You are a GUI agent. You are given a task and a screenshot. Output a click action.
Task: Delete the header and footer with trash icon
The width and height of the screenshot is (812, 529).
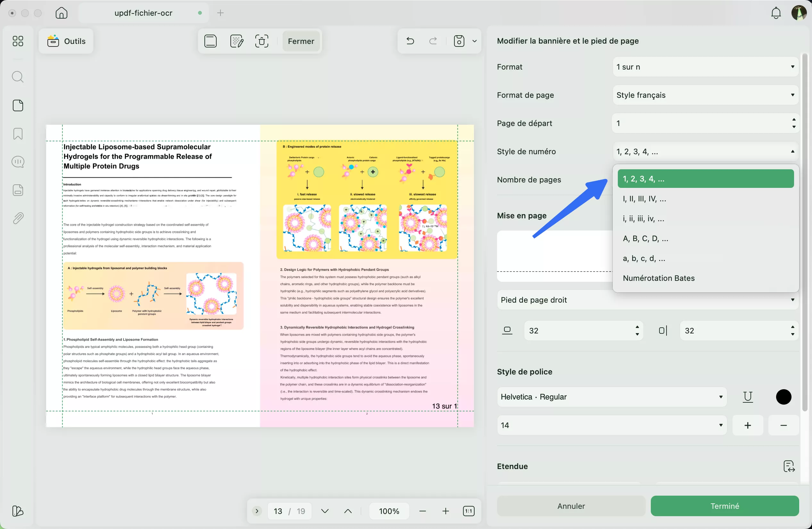[262, 41]
